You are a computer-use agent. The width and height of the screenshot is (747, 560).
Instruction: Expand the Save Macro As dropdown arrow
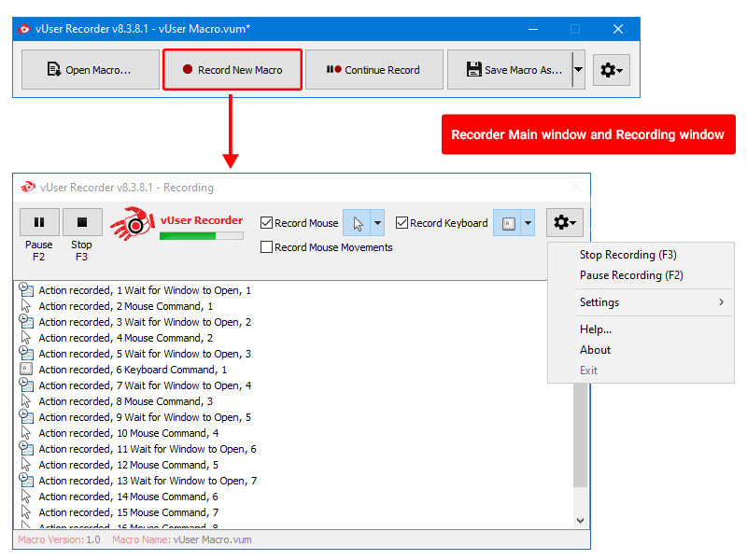tap(578, 70)
